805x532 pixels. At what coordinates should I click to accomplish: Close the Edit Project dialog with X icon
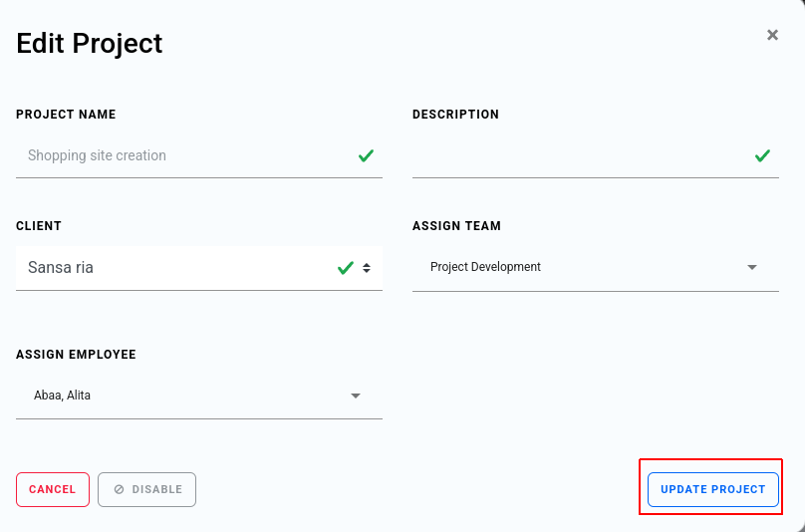(x=772, y=35)
